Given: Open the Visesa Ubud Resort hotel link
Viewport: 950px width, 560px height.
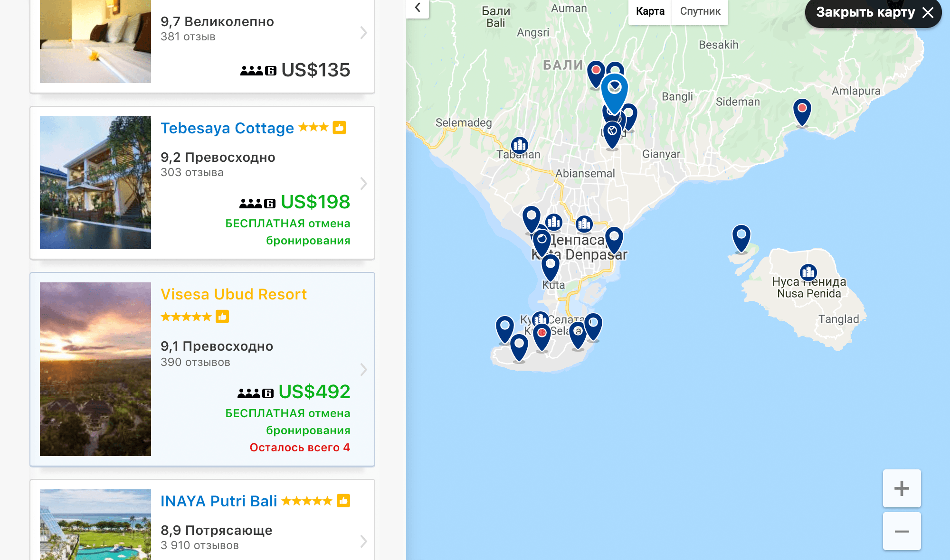Looking at the screenshot, I should click(x=234, y=294).
